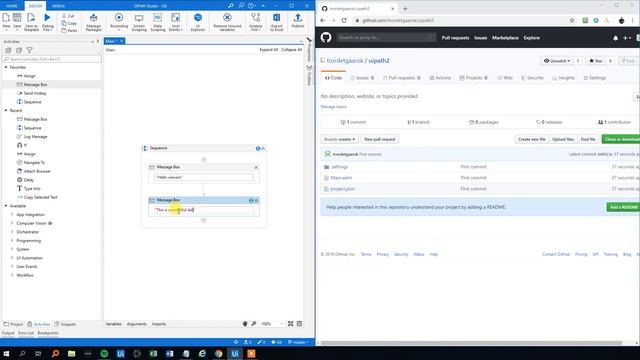The image size is (640, 360).
Task: Bookmark page with the star icon in address bar
Action: coord(572,20)
